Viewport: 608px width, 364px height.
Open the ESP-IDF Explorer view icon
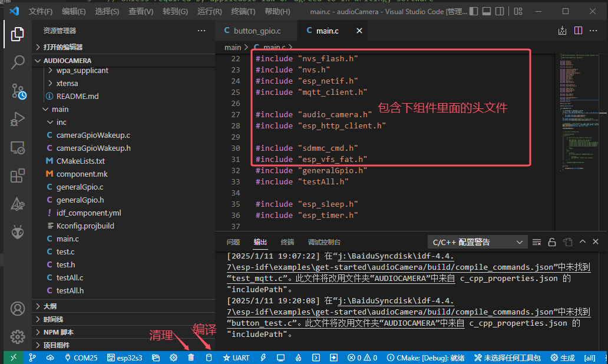tap(18, 204)
